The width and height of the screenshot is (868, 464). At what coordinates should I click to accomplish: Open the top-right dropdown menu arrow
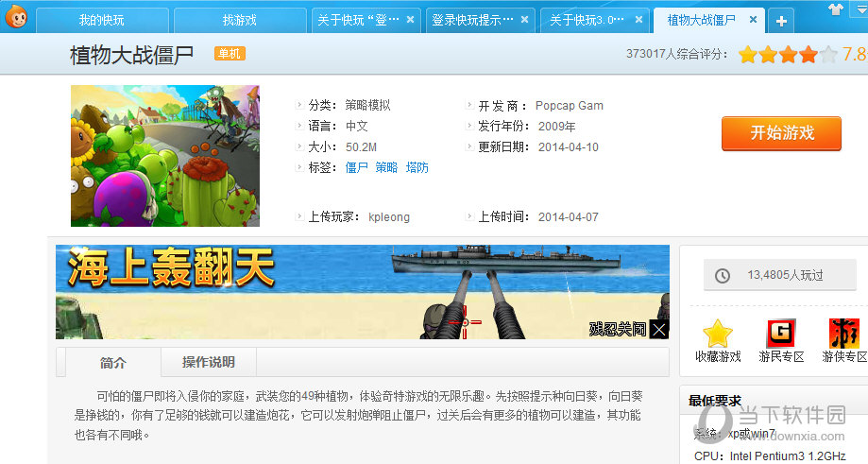[862, 9]
